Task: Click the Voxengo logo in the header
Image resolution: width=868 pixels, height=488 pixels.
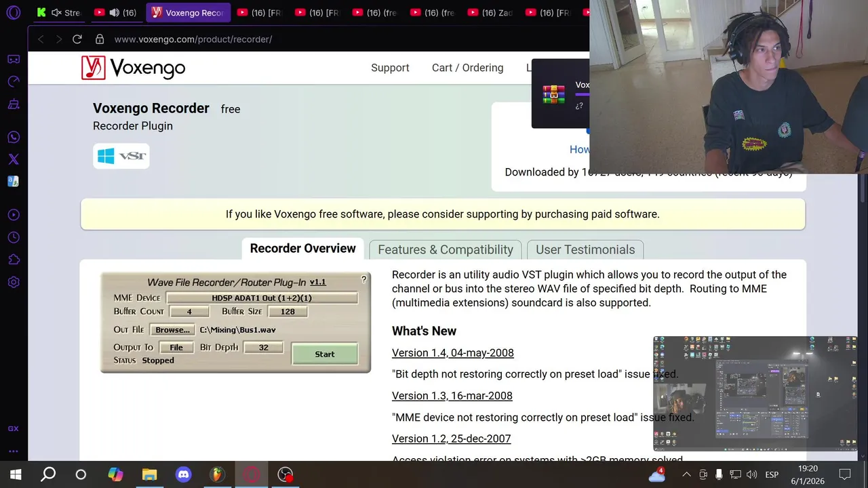Action: pos(133,68)
